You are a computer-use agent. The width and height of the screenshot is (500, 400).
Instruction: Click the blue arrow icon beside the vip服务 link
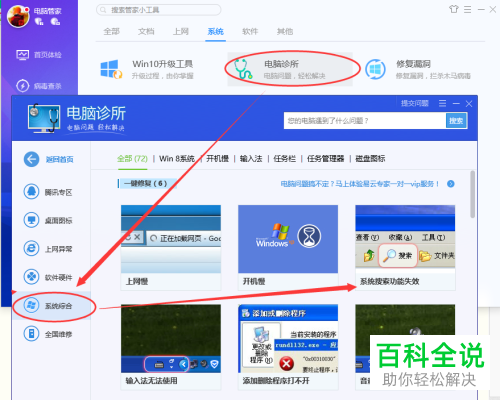point(451,184)
